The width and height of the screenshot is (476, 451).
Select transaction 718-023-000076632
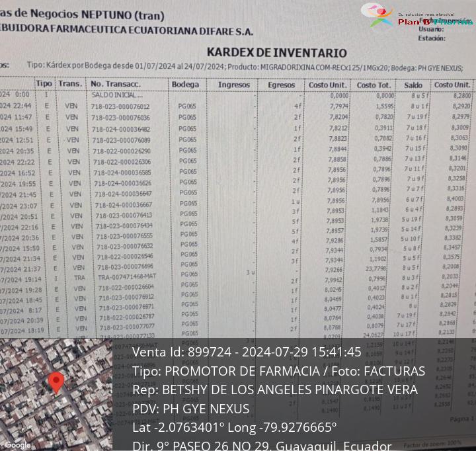125,246
